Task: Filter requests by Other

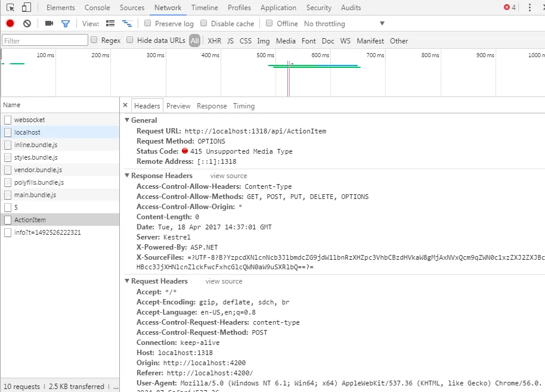Action: [399, 41]
